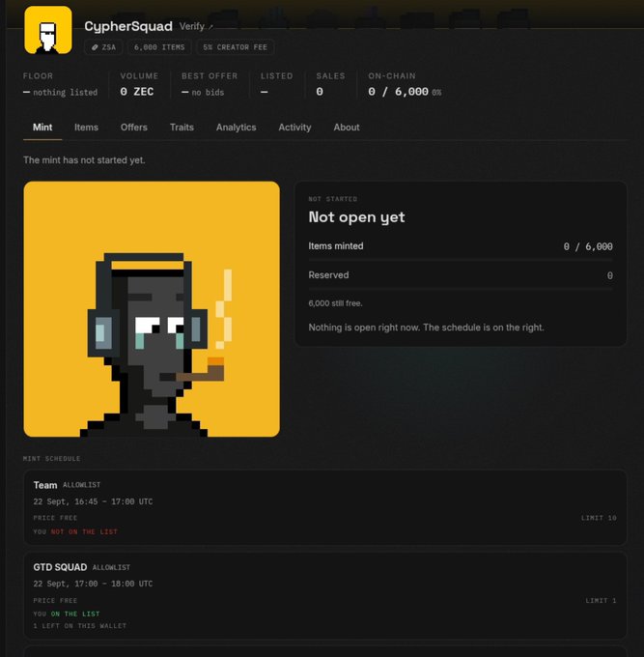Go to the Analytics tab
Image resolution: width=644 pixels, height=657 pixels.
237,128
